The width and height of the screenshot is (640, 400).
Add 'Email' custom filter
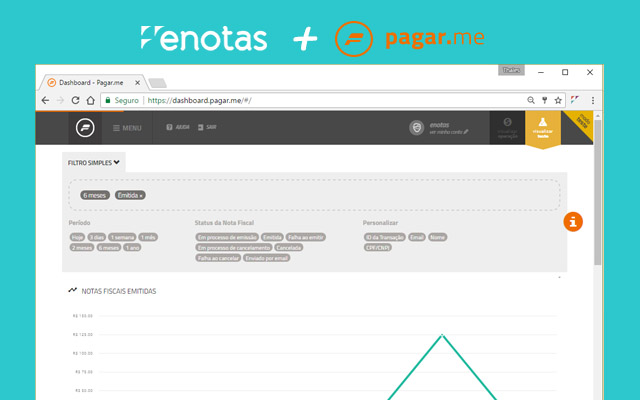[417, 237]
